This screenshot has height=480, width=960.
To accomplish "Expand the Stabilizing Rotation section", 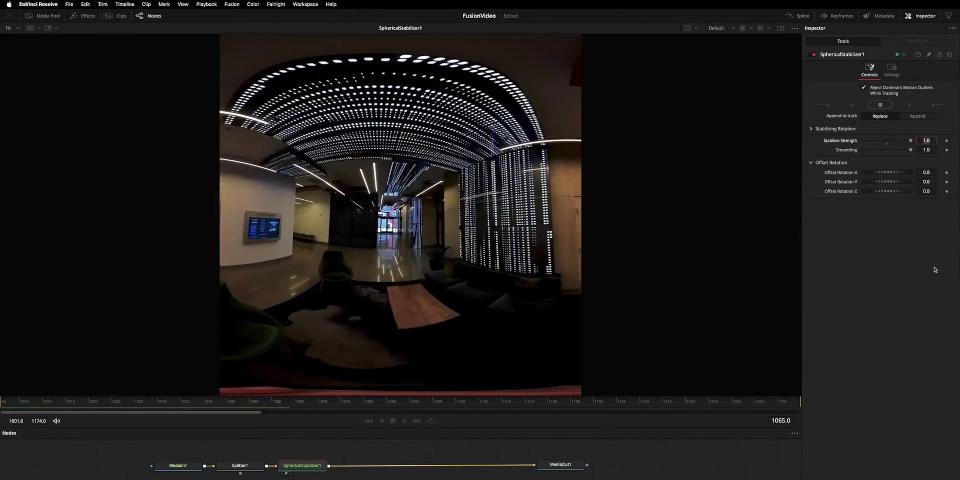I will 833,129.
